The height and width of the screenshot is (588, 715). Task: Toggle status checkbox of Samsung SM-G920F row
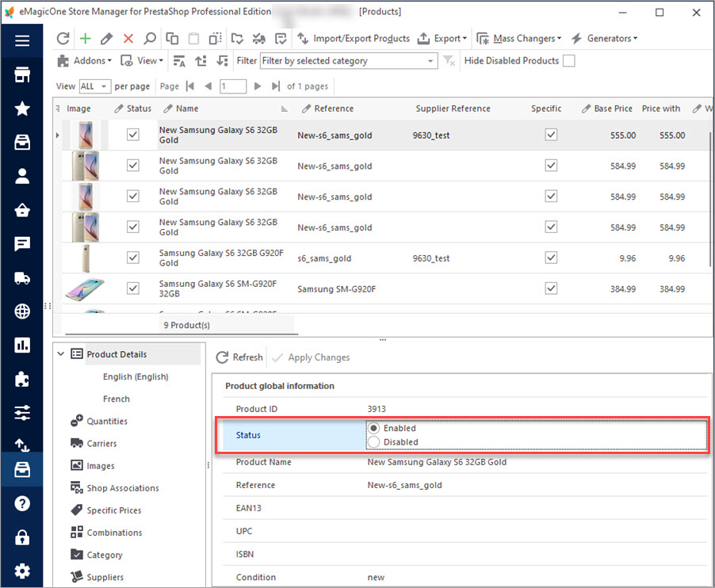[132, 288]
